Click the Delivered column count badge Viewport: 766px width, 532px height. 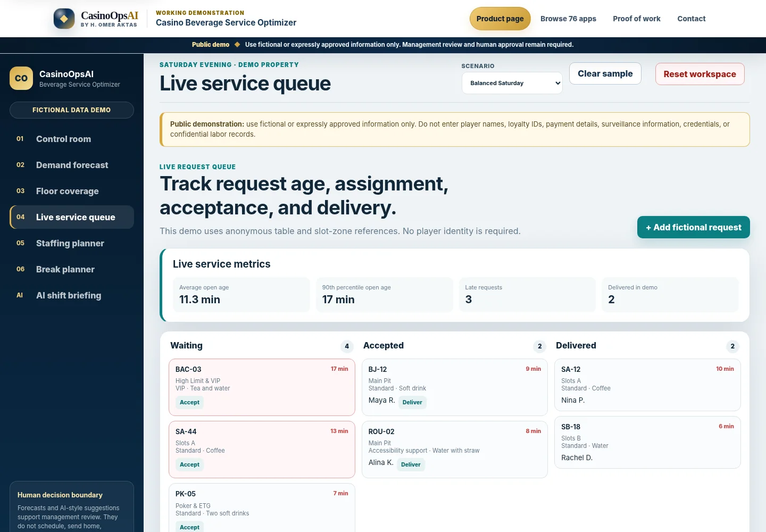(732, 346)
